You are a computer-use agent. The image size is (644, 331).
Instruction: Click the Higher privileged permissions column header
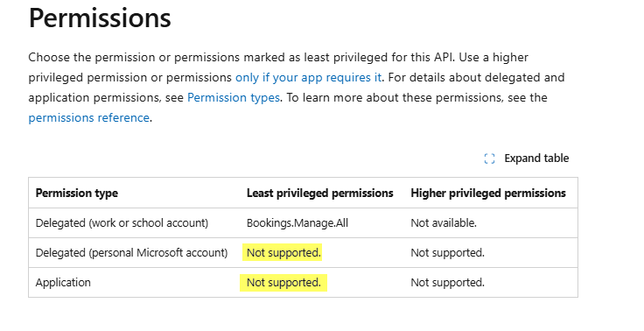488,193
